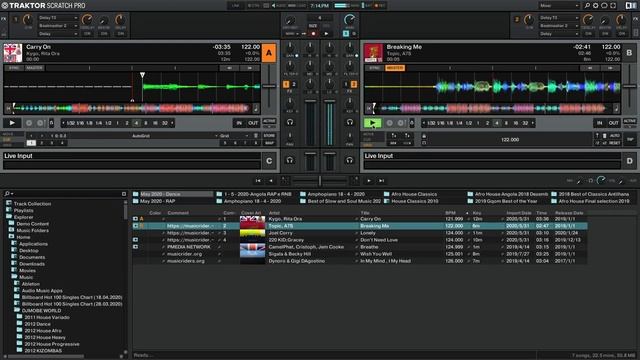Screen dimensions: 640x360
Task: Click the Traktor logo icon
Action: (4, 6)
